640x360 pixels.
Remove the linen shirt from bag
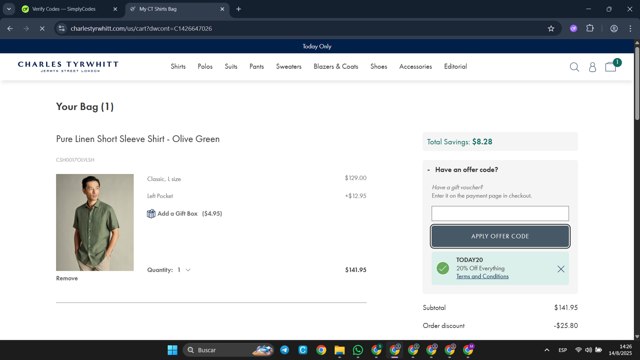click(67, 278)
